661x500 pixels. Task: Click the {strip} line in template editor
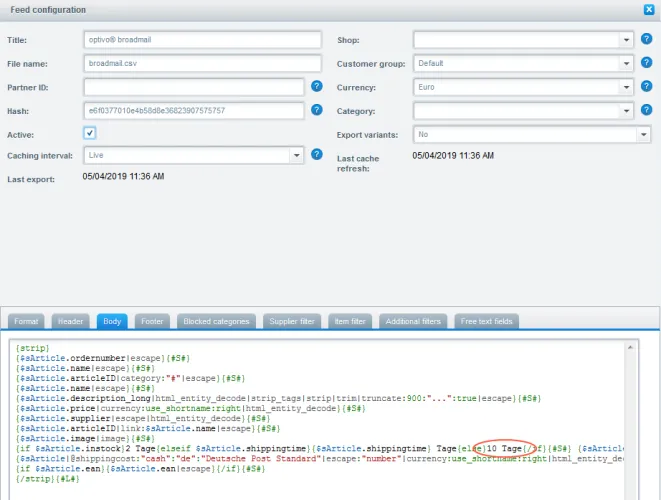click(32, 348)
